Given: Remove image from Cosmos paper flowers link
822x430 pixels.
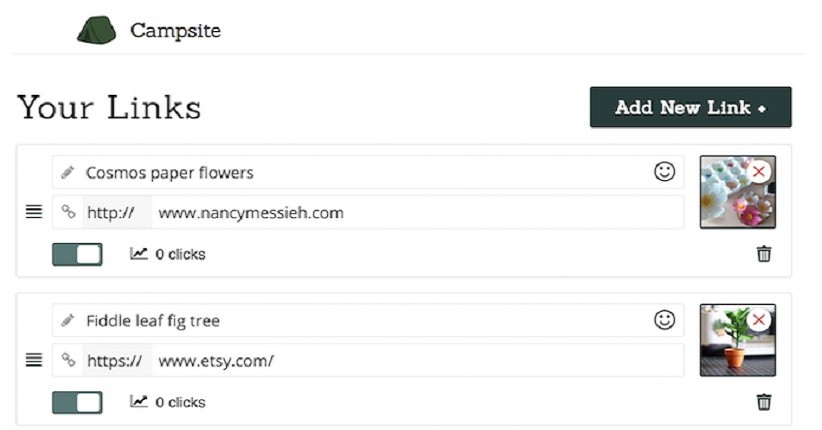Looking at the screenshot, I should pos(759,172).
